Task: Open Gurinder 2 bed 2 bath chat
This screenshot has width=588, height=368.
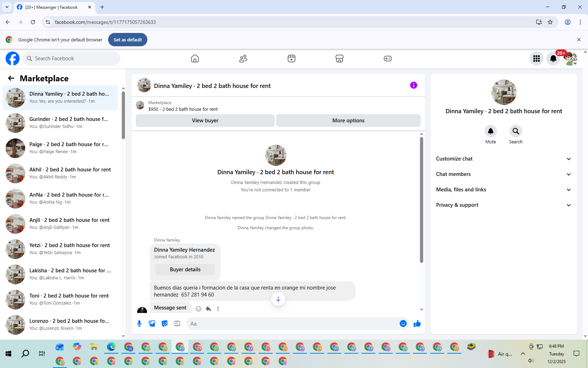Action: 61,123
